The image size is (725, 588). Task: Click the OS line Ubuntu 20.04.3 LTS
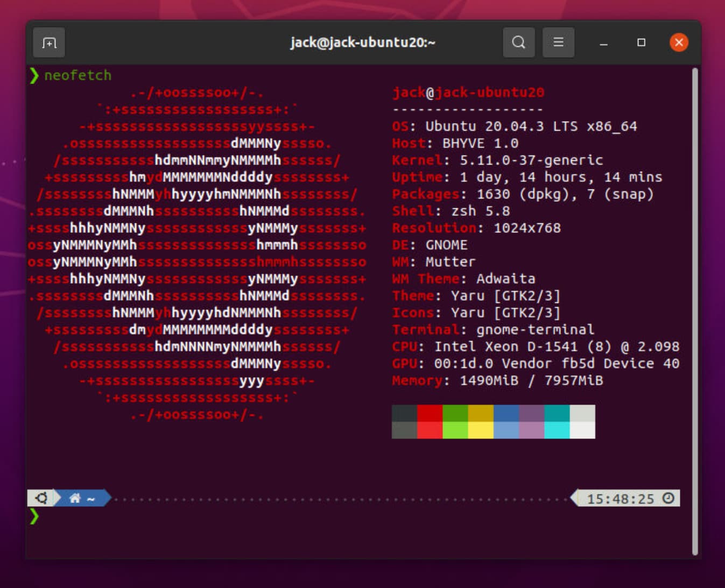[515, 126]
